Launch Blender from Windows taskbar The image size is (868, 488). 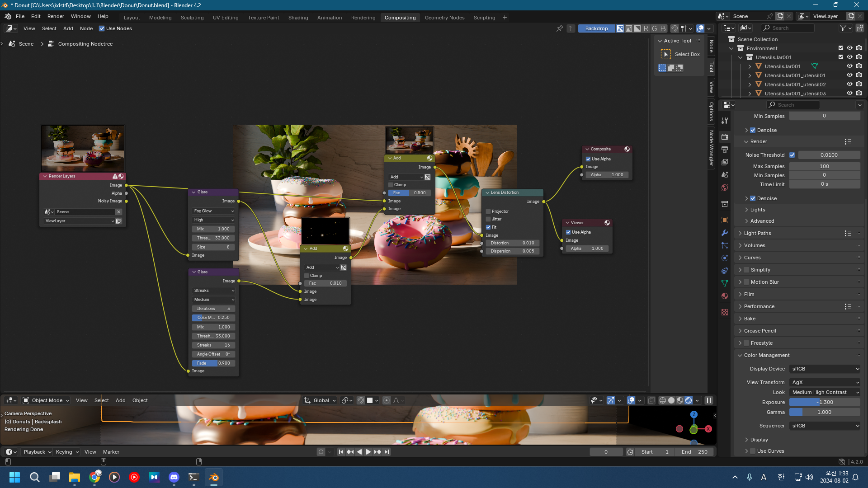tap(214, 477)
